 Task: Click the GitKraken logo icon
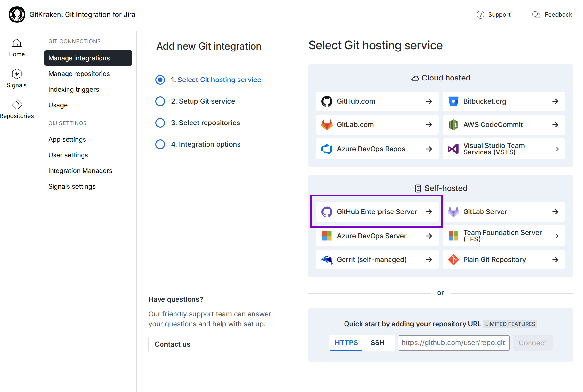coord(17,15)
